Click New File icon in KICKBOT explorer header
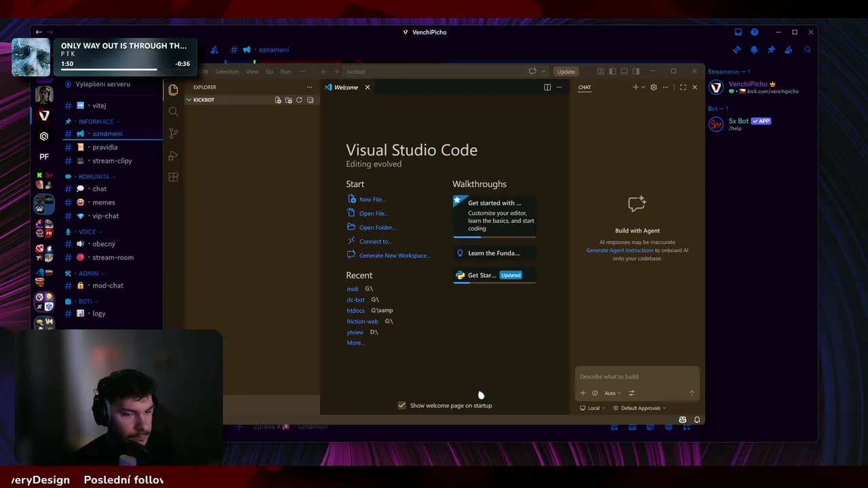The height and width of the screenshot is (488, 868). [278, 100]
